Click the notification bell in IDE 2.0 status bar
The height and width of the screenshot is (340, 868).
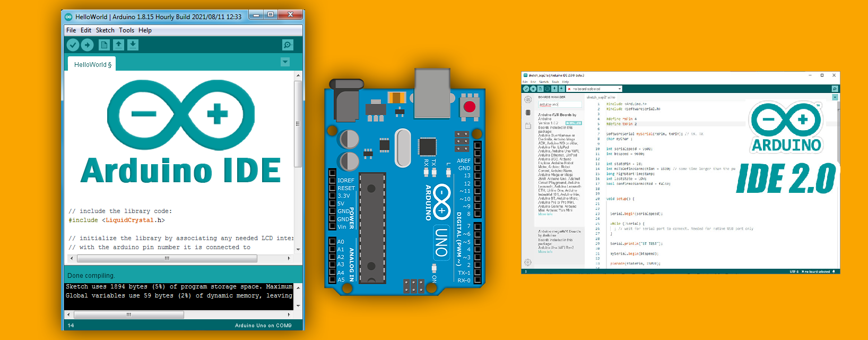pyautogui.click(x=834, y=271)
